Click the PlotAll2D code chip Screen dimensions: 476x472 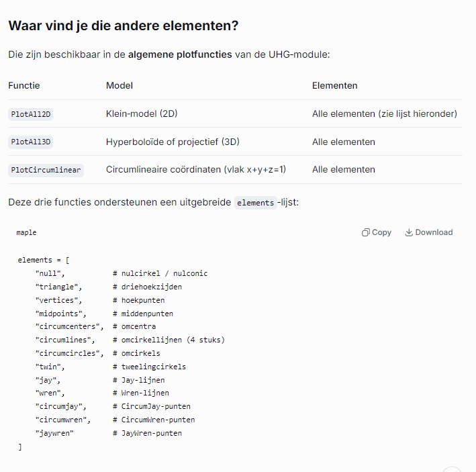(31, 114)
